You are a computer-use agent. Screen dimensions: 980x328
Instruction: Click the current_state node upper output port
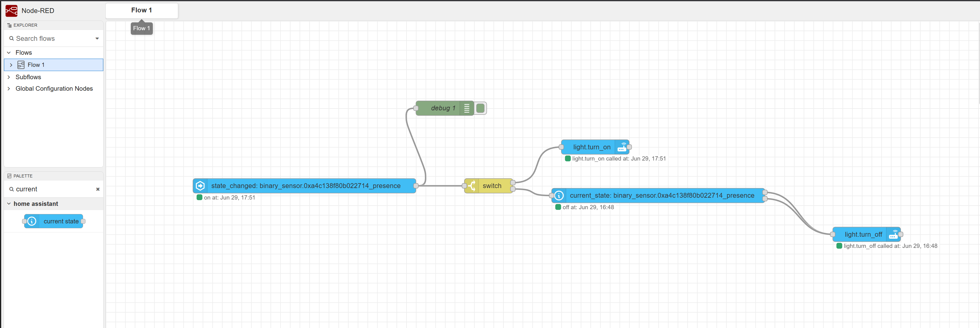[x=765, y=192]
